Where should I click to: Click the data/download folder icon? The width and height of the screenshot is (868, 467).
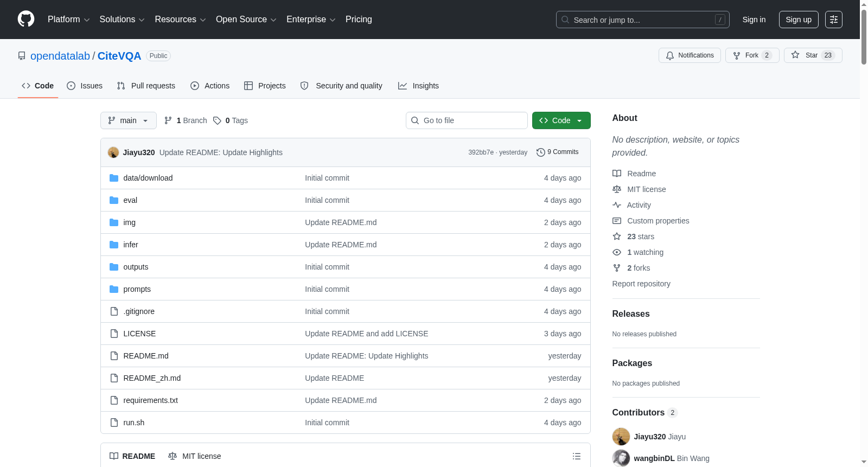114,178
